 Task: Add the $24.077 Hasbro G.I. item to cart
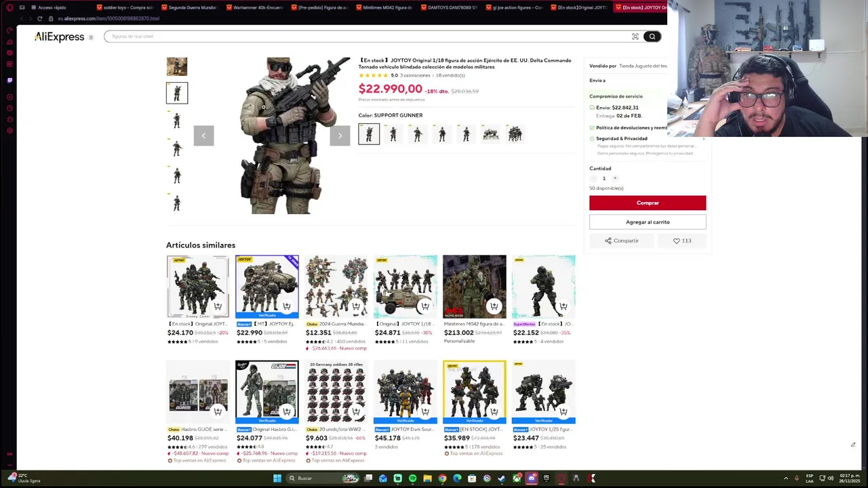[x=287, y=411]
